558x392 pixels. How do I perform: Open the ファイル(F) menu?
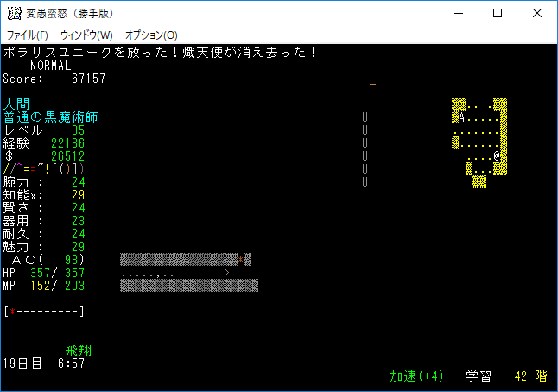point(27,35)
